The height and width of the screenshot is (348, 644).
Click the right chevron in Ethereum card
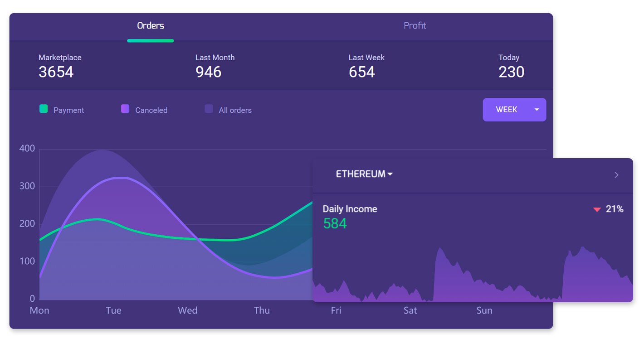(x=616, y=175)
